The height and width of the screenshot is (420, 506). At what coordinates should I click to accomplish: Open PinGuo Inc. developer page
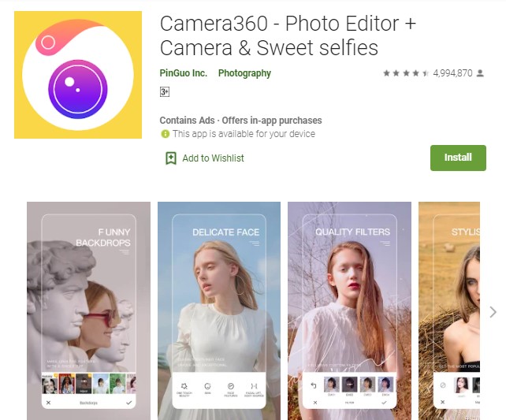(184, 73)
